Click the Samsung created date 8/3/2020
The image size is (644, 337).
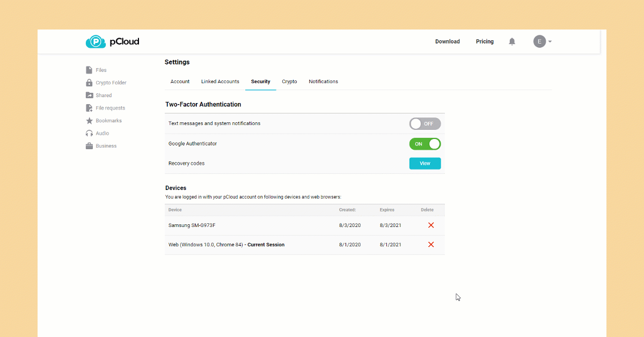(350, 225)
